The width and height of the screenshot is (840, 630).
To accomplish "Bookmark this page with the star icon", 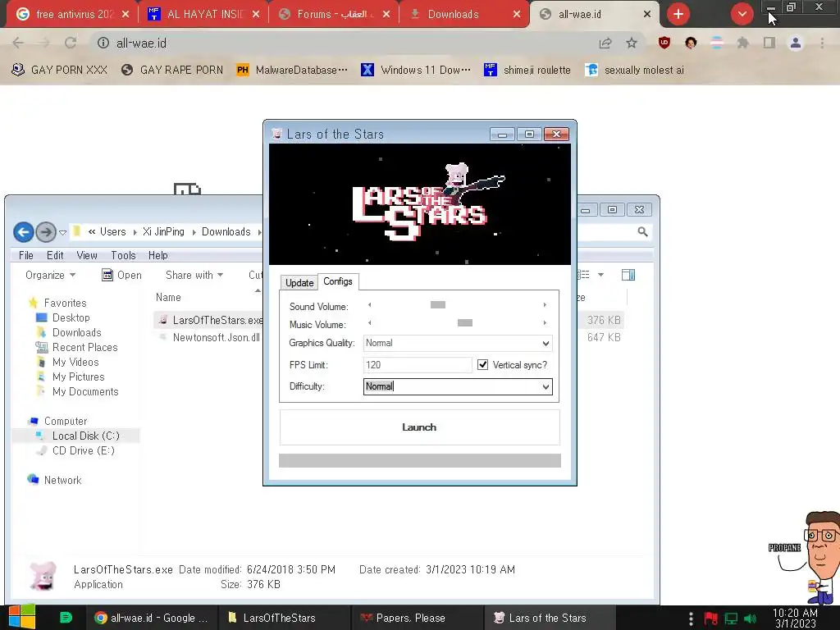I will pyautogui.click(x=632, y=43).
